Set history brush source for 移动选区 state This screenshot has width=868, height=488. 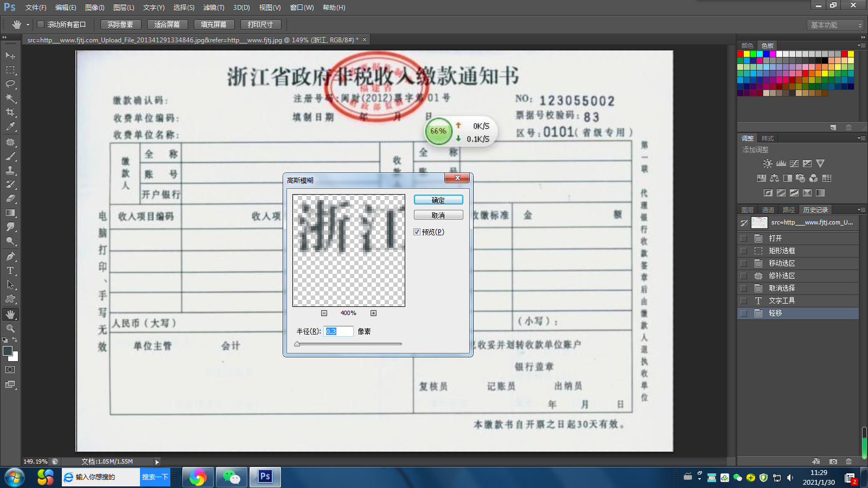(744, 264)
